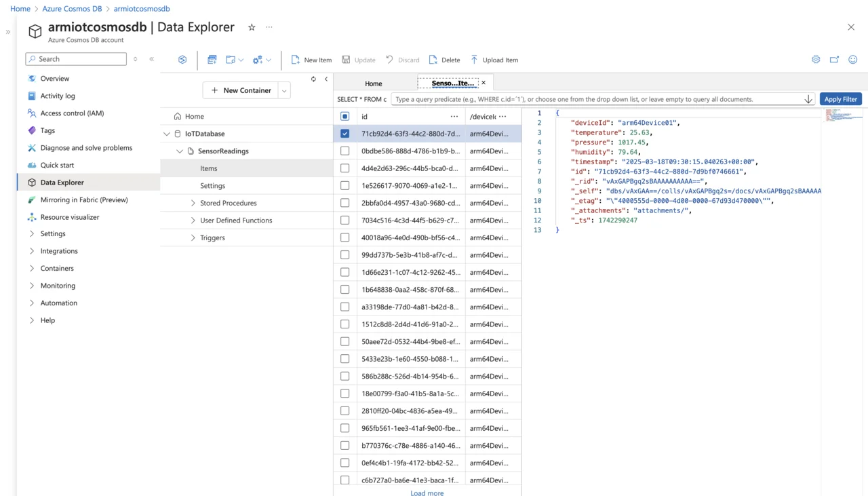Click the feedback smiley icon
This screenshot has width=868, height=496.
coord(852,60)
